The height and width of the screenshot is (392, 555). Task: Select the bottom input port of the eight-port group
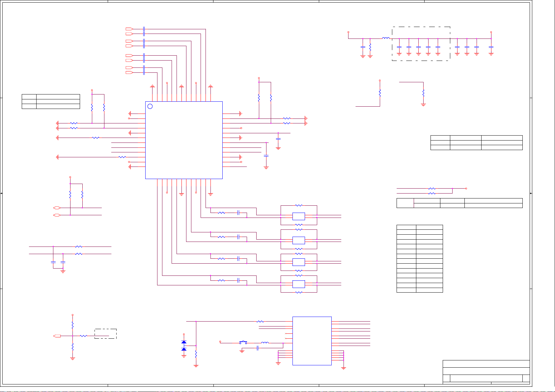pos(129,72)
